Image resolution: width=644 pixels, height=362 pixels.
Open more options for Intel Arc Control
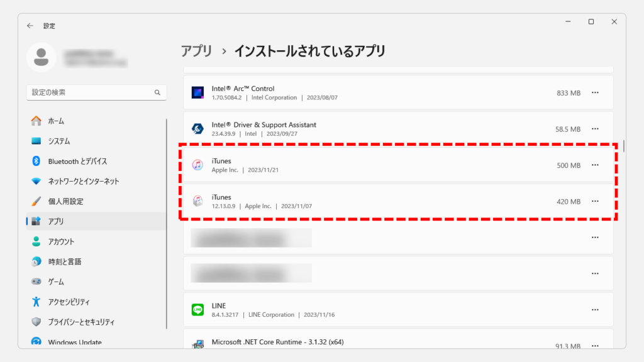pos(595,93)
